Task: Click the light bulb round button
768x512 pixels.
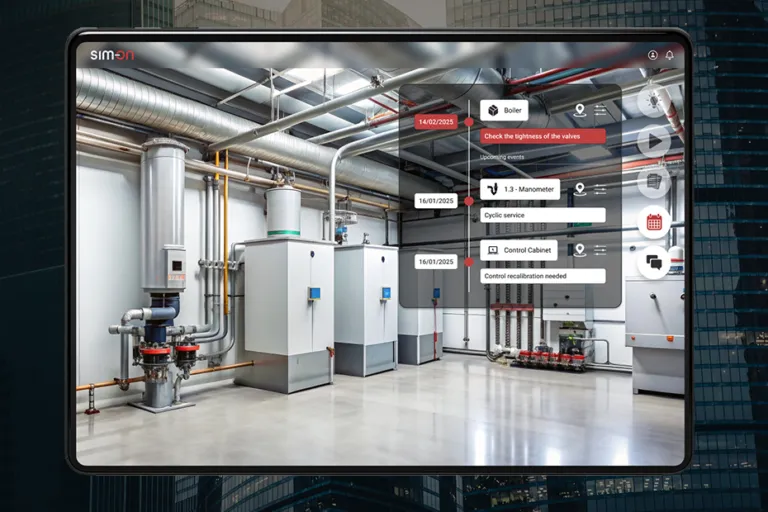Action: tap(654, 101)
